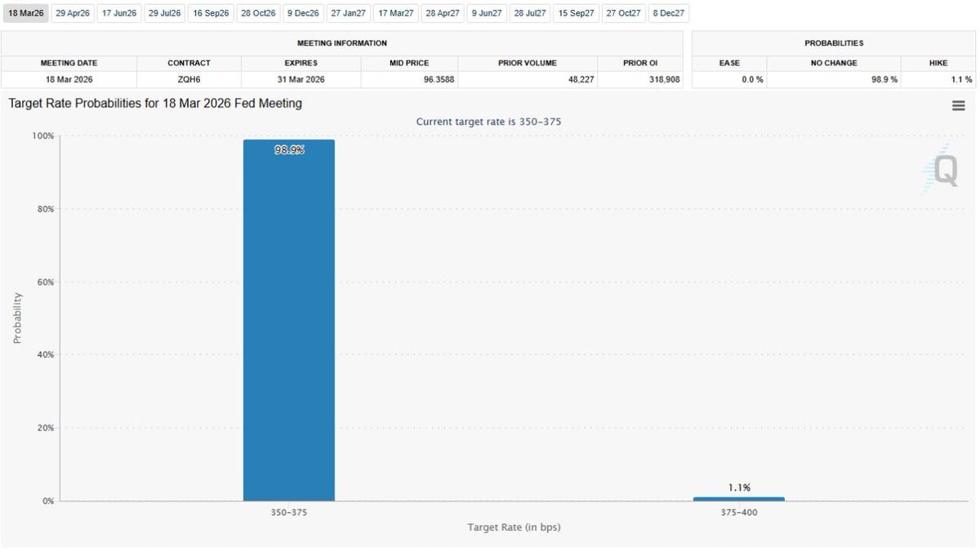Click the CONTRACT column header
980x552 pixels.
(189, 63)
